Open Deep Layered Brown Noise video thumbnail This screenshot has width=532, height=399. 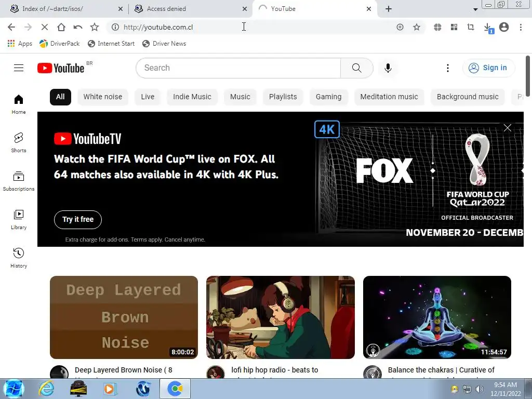tap(124, 317)
